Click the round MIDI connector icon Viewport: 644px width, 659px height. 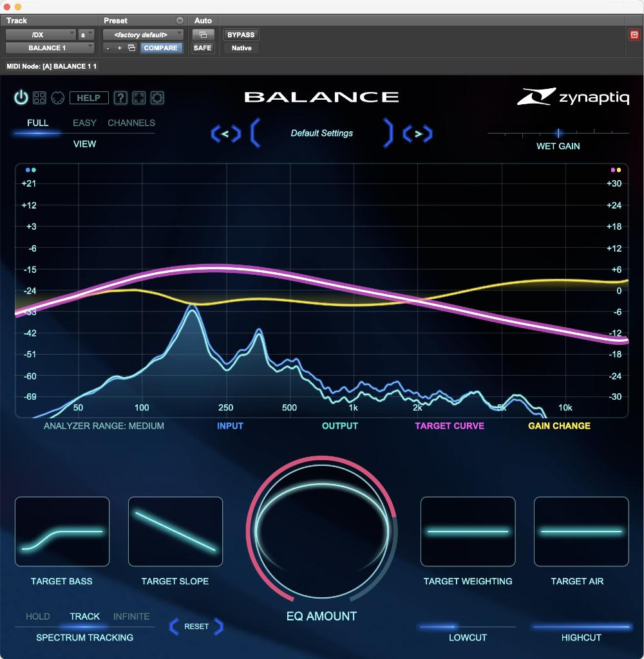tap(57, 98)
